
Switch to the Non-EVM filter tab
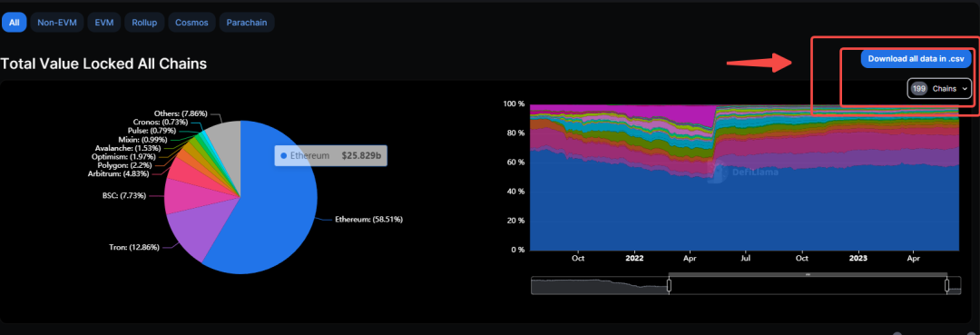coord(56,23)
